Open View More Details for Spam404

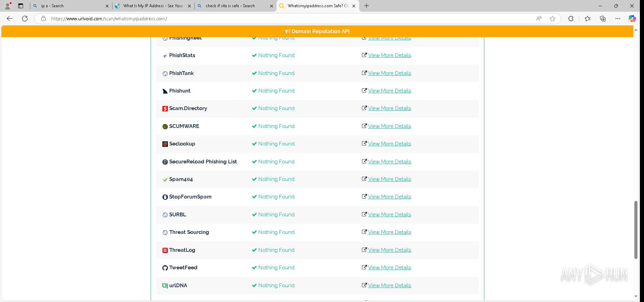pyautogui.click(x=389, y=179)
